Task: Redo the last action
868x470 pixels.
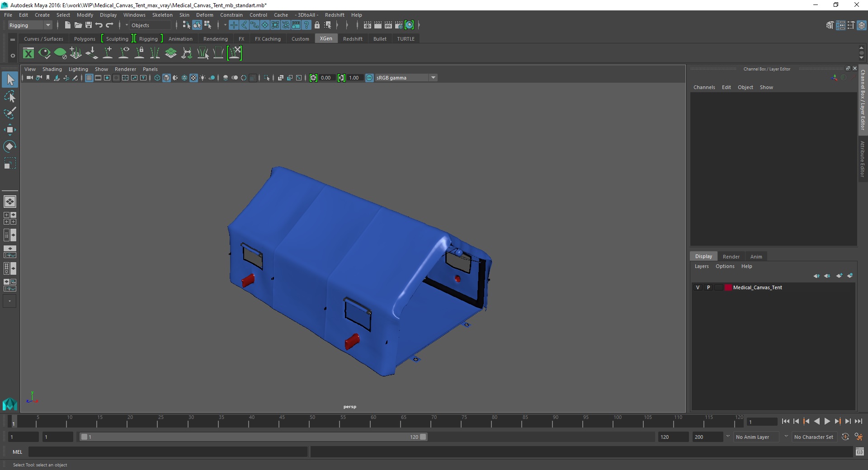Action: click(x=109, y=25)
